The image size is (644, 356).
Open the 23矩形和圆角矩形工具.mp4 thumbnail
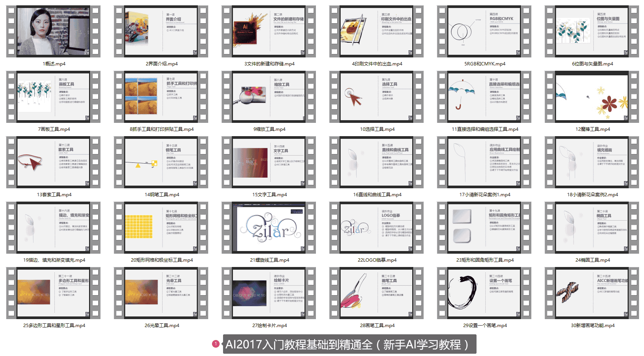point(484,227)
